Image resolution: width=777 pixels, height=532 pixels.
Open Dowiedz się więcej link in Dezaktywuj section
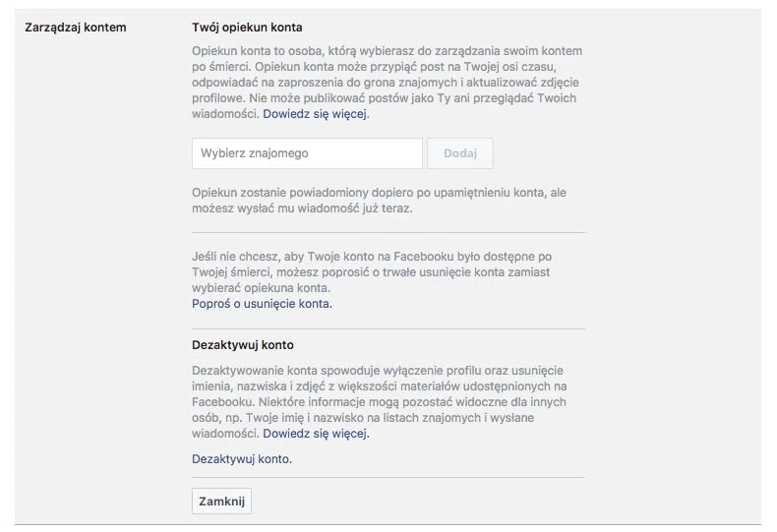(316, 434)
